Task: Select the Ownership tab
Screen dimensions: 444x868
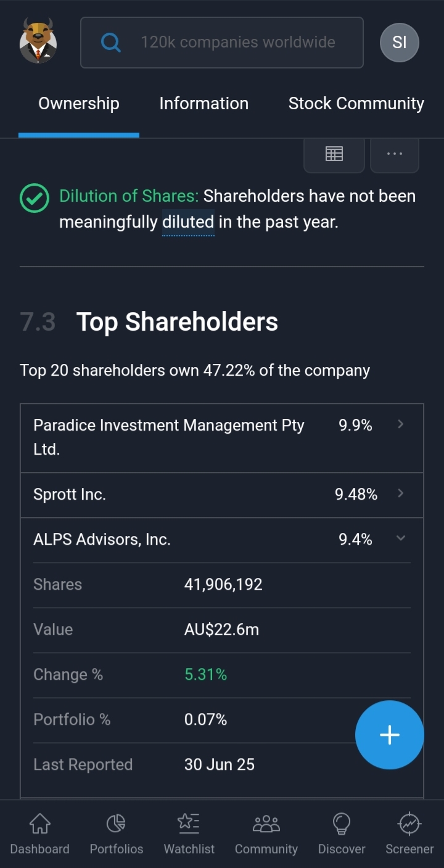Action: point(79,104)
